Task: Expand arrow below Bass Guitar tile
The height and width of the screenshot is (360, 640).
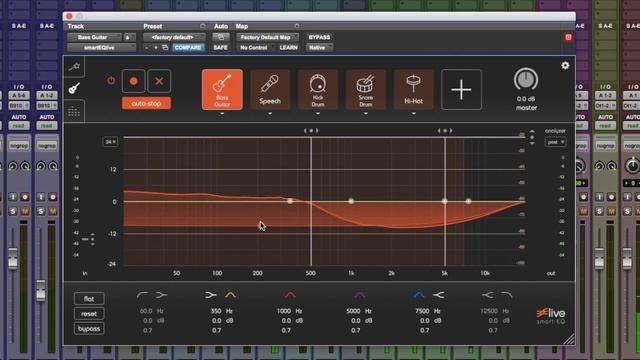Action: point(222,114)
